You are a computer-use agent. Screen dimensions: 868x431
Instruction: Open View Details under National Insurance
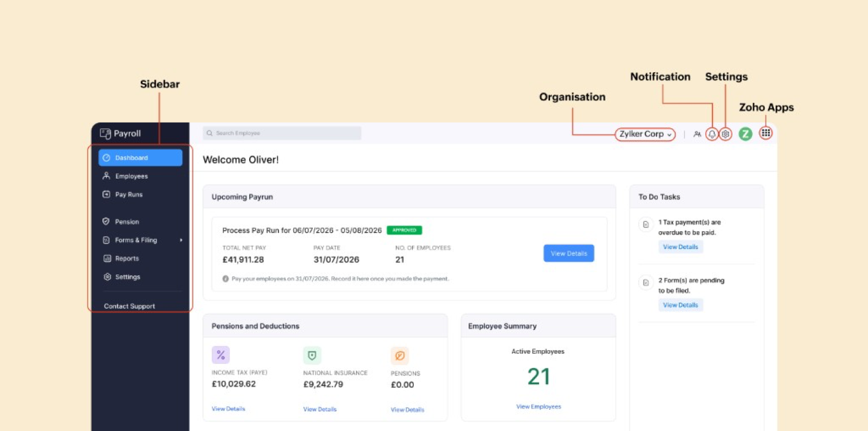pyautogui.click(x=320, y=410)
